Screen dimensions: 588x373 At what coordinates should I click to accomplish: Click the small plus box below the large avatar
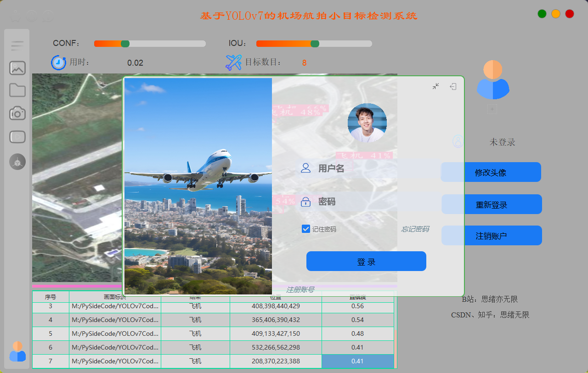pyautogui.click(x=492, y=109)
